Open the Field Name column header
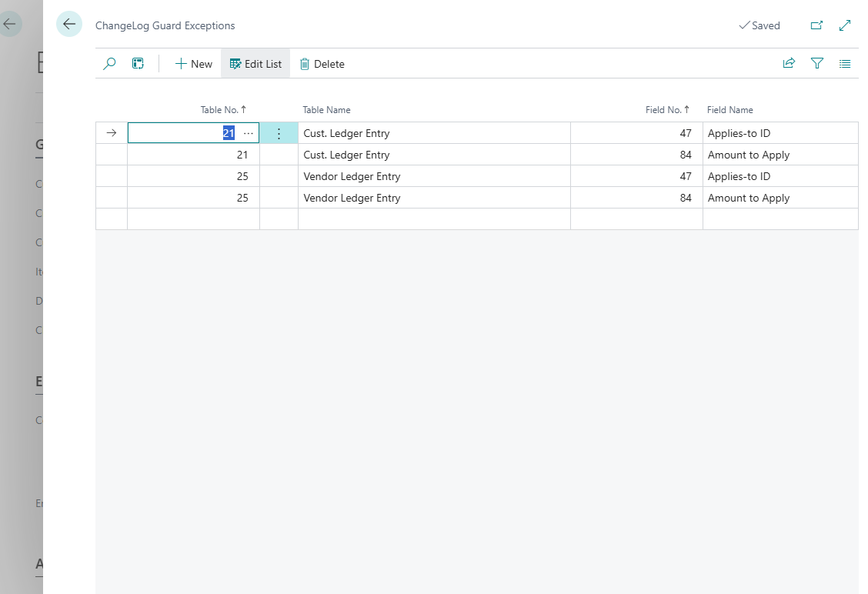868x594 pixels. (730, 109)
